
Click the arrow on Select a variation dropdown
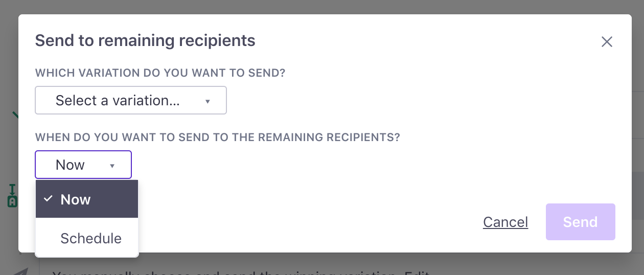208,101
